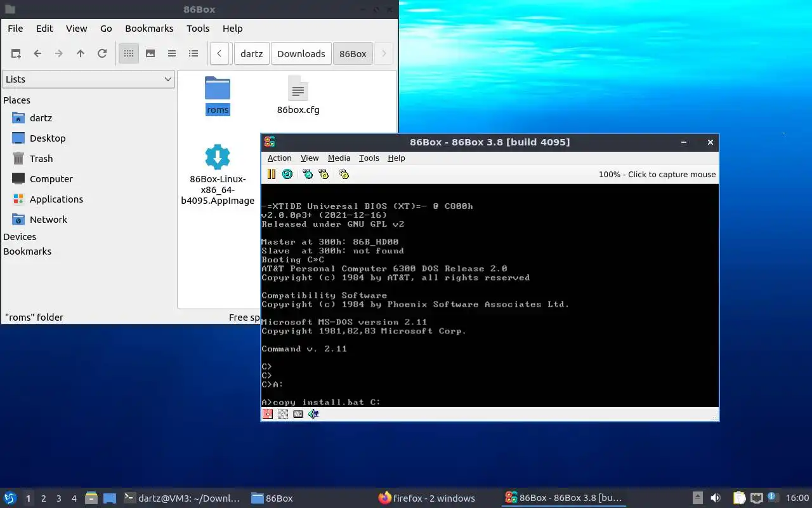Screen dimensions: 812x508
Task: Open the 86Box View menu
Action: point(310,158)
